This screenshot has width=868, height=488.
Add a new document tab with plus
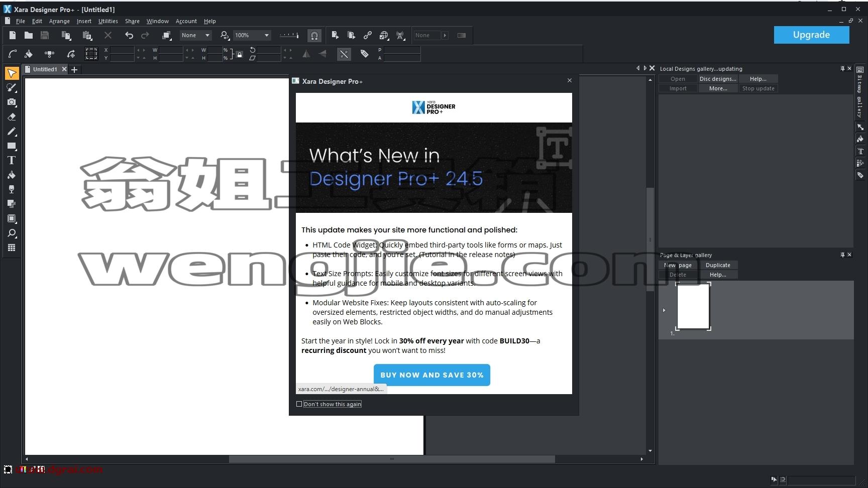(74, 70)
